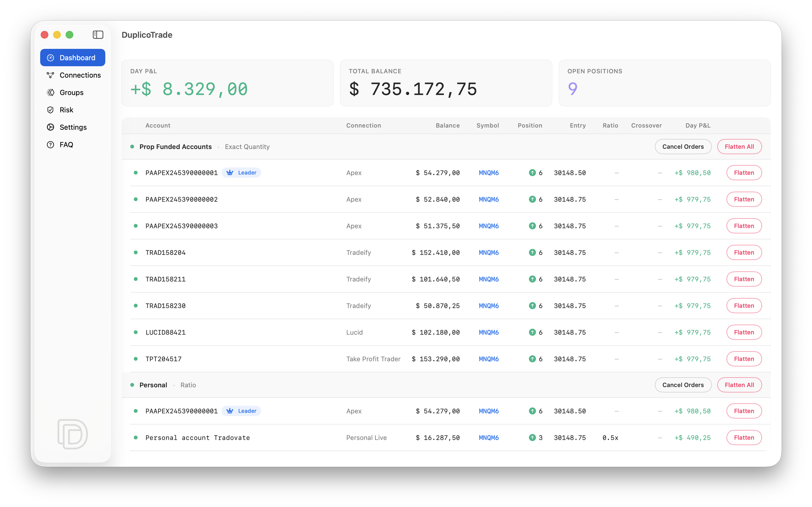Flatten account TRAD158211
Image resolution: width=812 pixels, height=507 pixels.
pyautogui.click(x=744, y=279)
